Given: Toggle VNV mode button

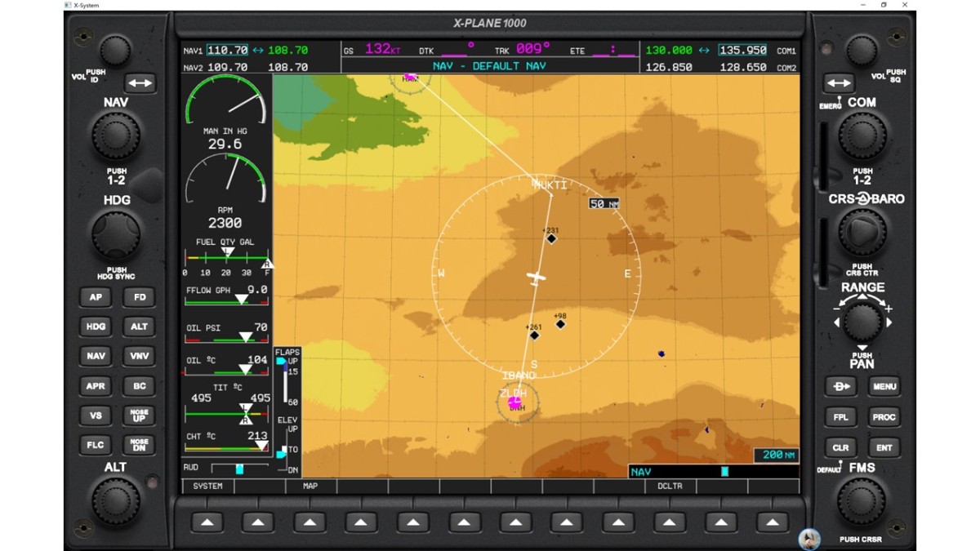Looking at the screenshot, I should [139, 356].
